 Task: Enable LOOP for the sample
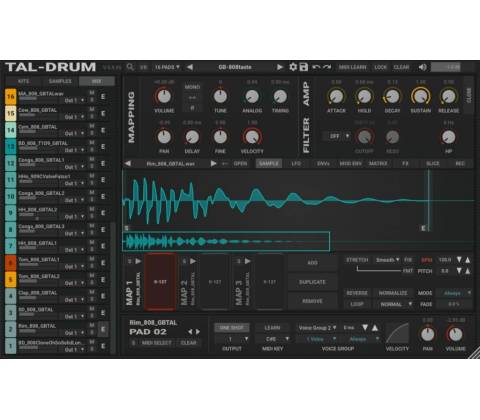[357, 304]
